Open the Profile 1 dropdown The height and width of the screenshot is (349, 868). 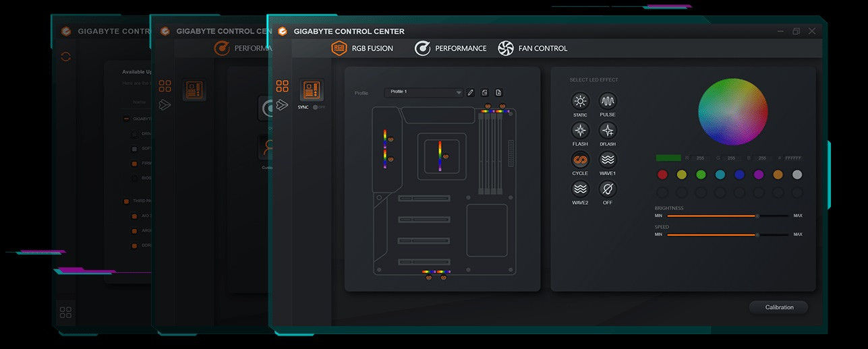[424, 92]
